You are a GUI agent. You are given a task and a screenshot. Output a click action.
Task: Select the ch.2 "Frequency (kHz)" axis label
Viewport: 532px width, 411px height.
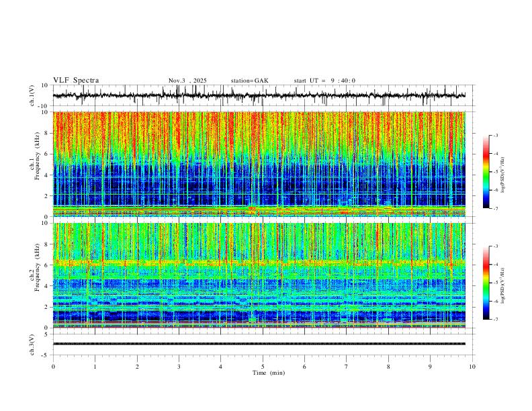coord(37,267)
